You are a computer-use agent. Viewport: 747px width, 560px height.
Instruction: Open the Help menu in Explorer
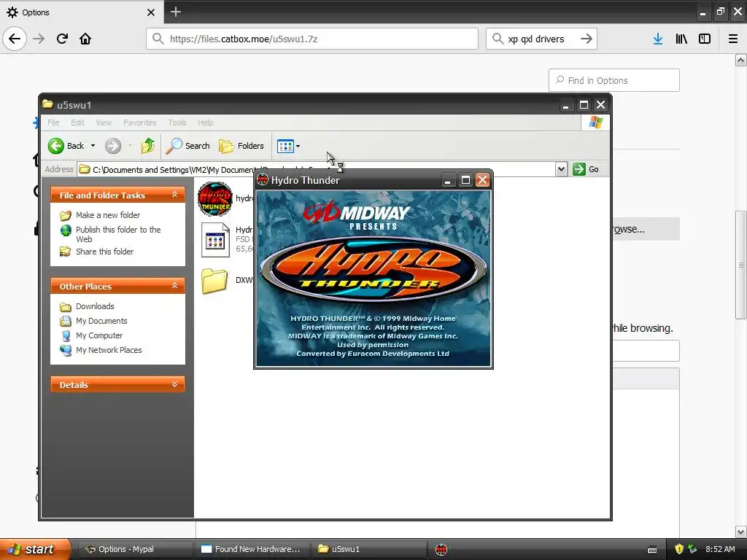[x=205, y=122]
